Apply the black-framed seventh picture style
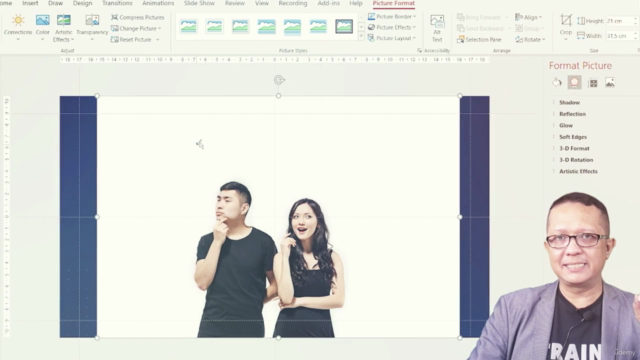 (344, 27)
